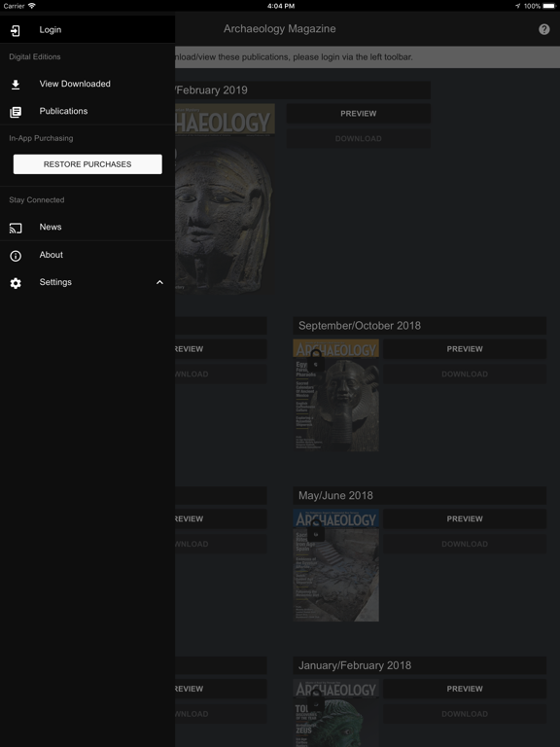Image resolution: width=560 pixels, height=747 pixels.
Task: Tap the battery indicator in status bar
Action: [549, 6]
